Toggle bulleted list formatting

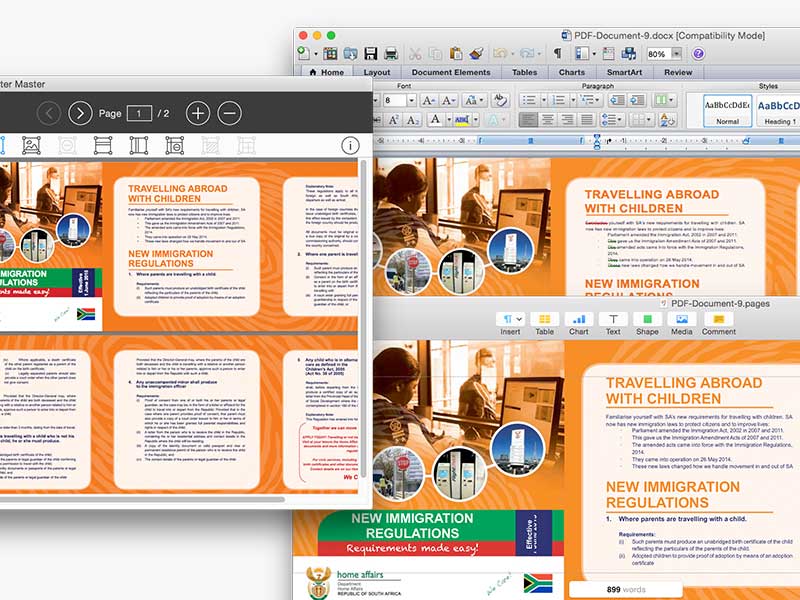coord(530,100)
